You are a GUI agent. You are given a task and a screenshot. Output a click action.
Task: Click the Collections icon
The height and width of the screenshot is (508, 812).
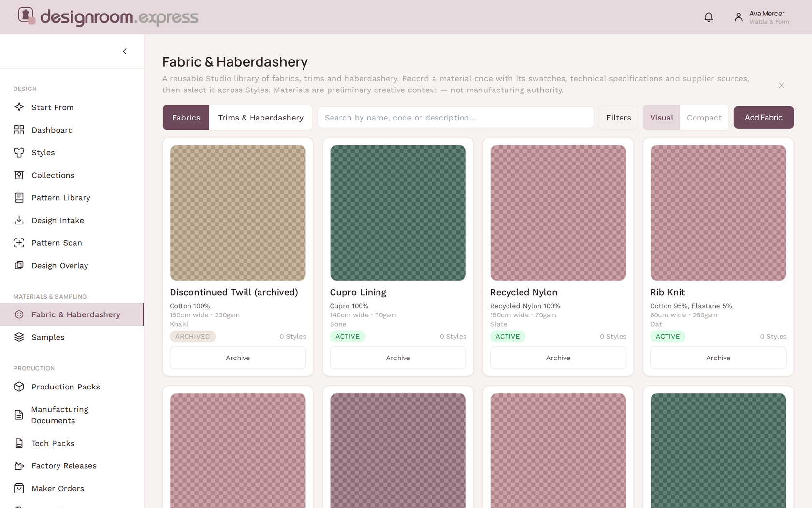pos(19,175)
